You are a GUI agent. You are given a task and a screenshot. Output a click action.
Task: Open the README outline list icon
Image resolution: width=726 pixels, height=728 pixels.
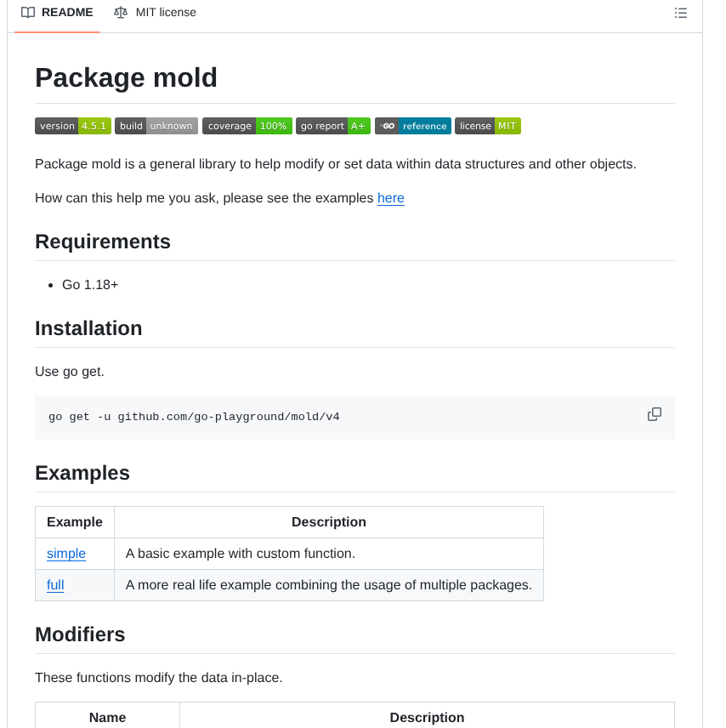(680, 13)
